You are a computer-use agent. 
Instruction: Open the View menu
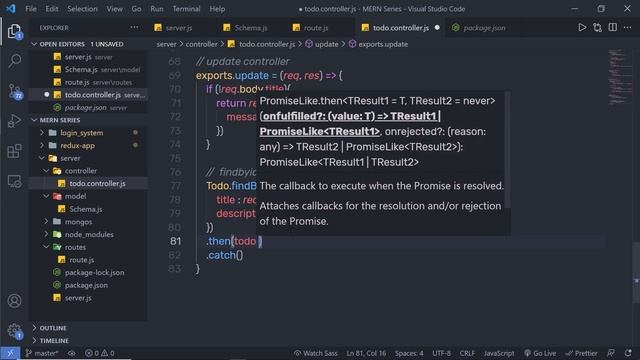(x=114, y=9)
